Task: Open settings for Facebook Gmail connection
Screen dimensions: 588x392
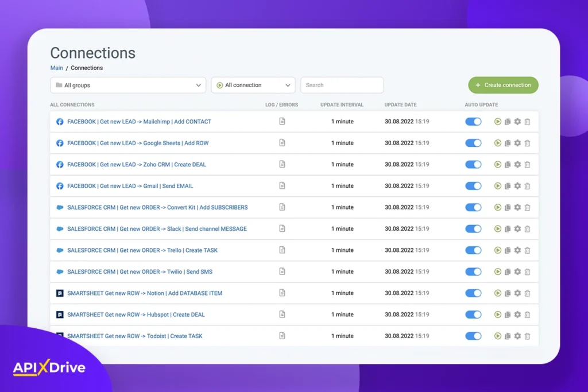Action: pos(517,186)
